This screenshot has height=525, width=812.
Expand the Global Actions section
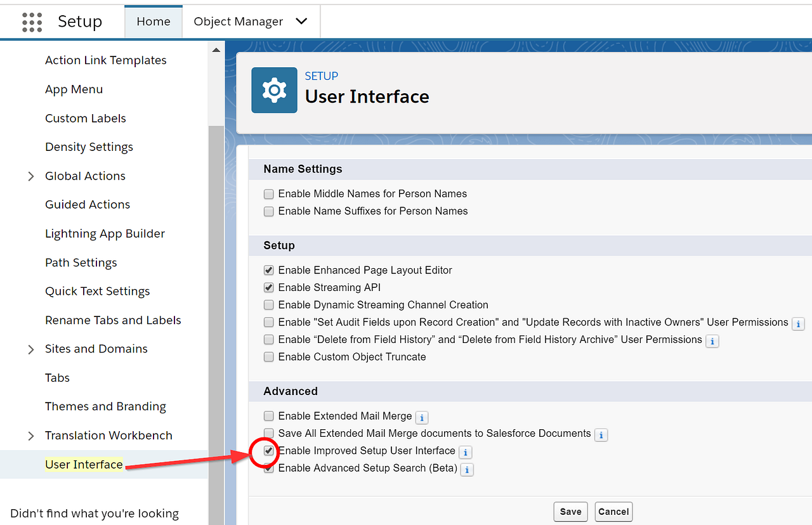pyautogui.click(x=30, y=176)
